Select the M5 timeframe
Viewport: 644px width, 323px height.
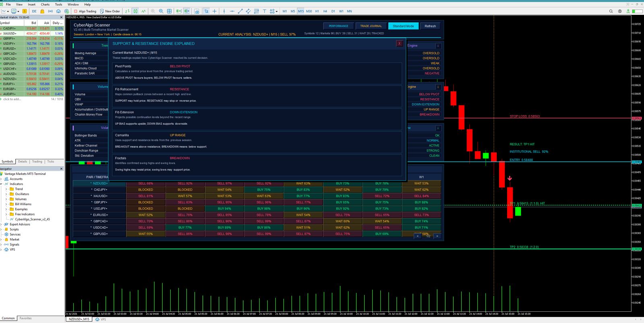[293, 11]
